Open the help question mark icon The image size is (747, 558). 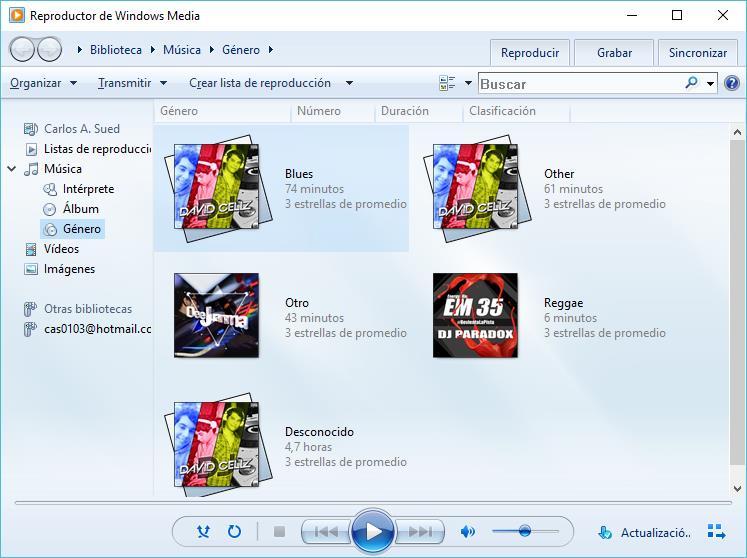coord(732,83)
